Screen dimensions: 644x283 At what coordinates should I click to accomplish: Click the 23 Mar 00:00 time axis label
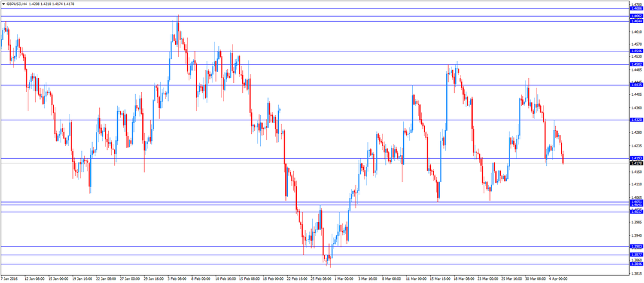pos(488,279)
